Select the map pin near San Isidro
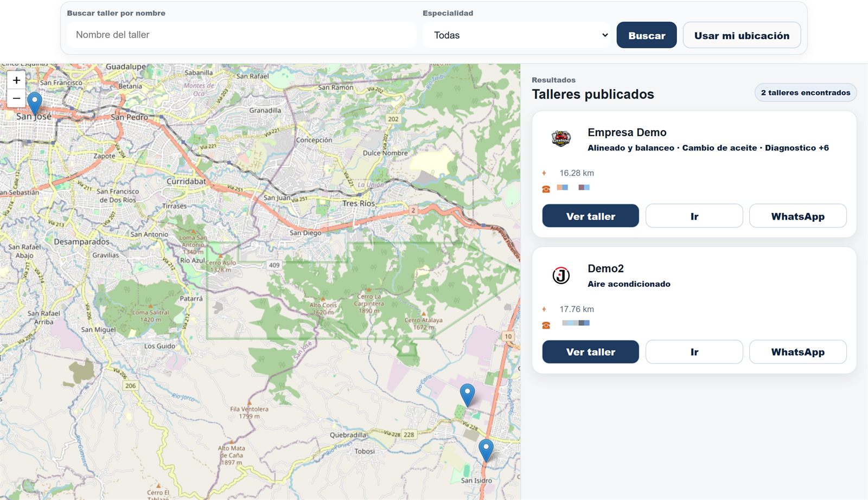Viewport: 868px width, 500px height. [486, 451]
